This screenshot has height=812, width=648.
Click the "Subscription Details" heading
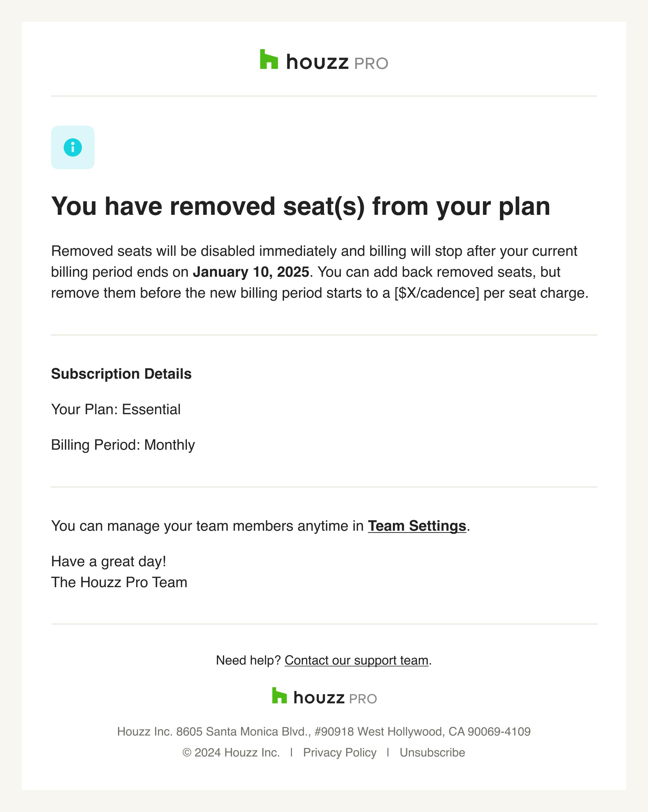(x=121, y=374)
